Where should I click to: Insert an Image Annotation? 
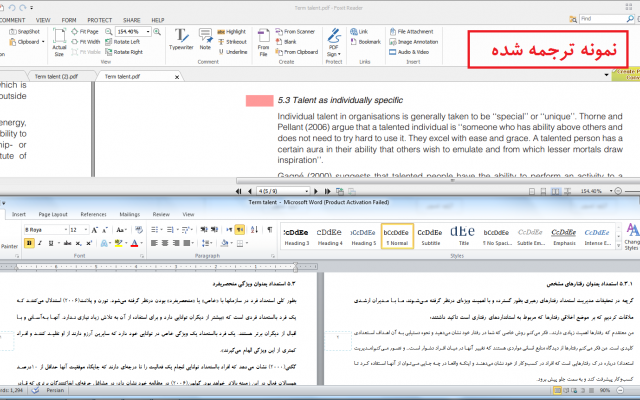(x=413, y=42)
